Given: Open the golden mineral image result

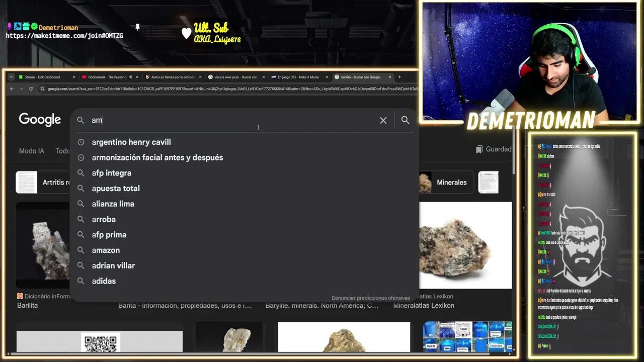Looking at the screenshot, I should [x=344, y=337].
